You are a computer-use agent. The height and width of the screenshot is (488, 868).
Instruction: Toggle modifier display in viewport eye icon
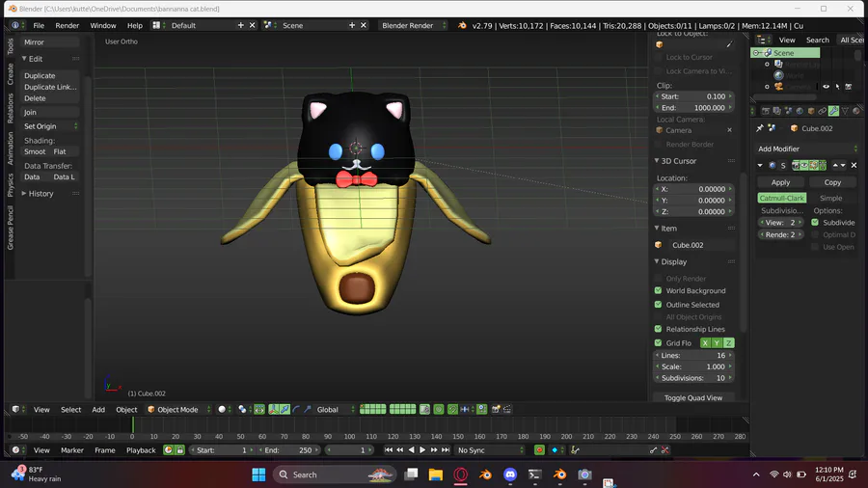coord(804,166)
